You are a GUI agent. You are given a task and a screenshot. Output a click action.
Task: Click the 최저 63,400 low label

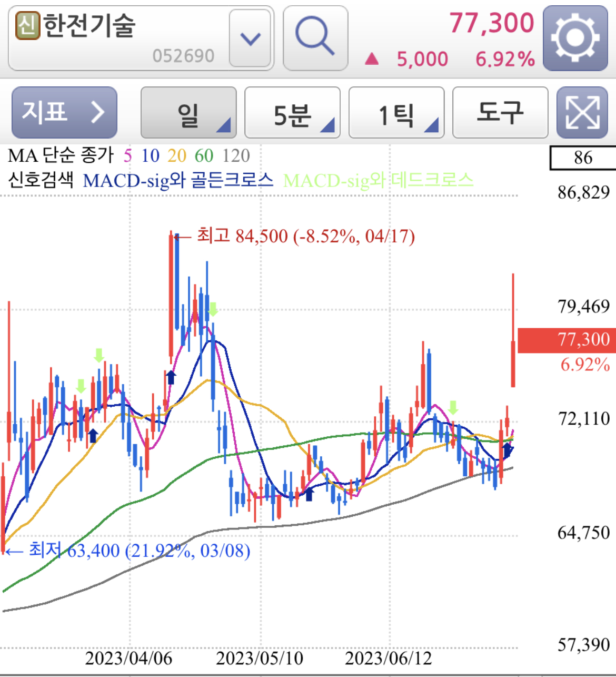click(140, 551)
